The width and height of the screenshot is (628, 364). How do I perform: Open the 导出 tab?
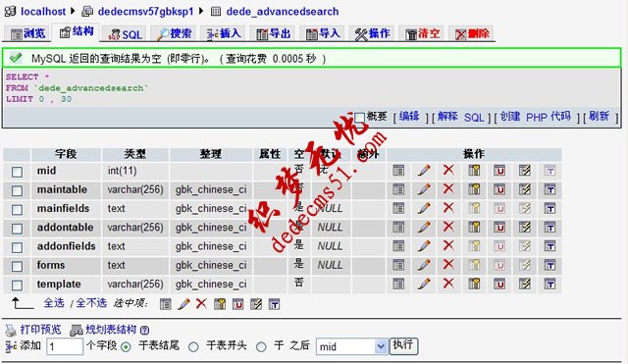pyautogui.click(x=273, y=34)
